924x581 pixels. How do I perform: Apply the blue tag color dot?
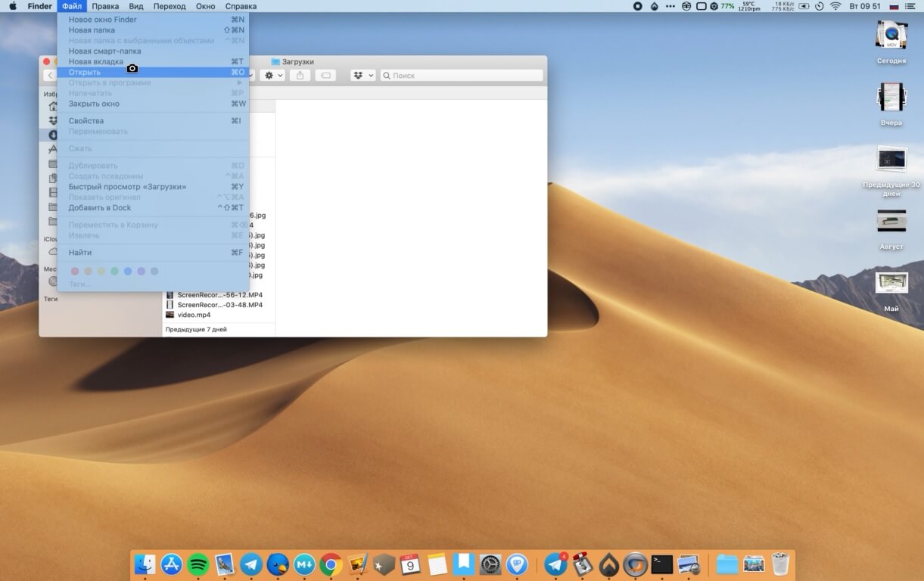[x=128, y=271]
